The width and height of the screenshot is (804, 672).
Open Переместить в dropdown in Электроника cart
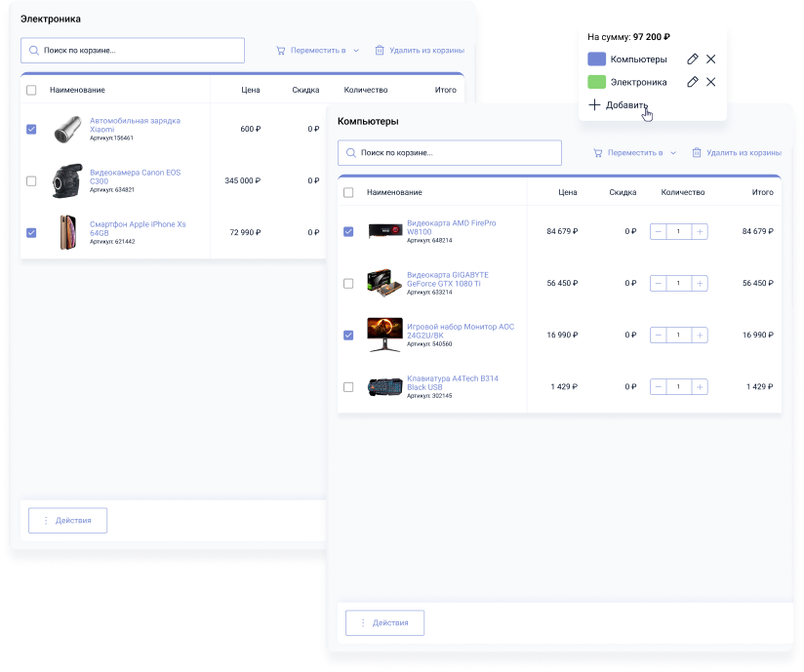pyautogui.click(x=317, y=50)
